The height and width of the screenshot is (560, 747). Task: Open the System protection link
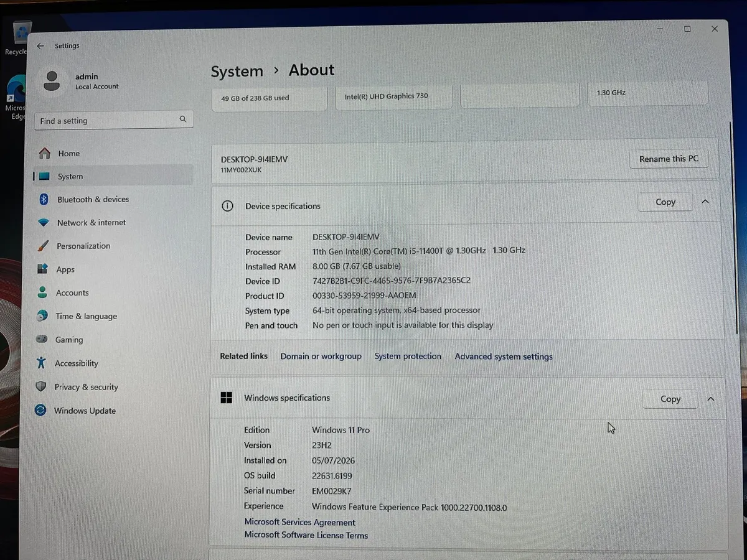[408, 356]
